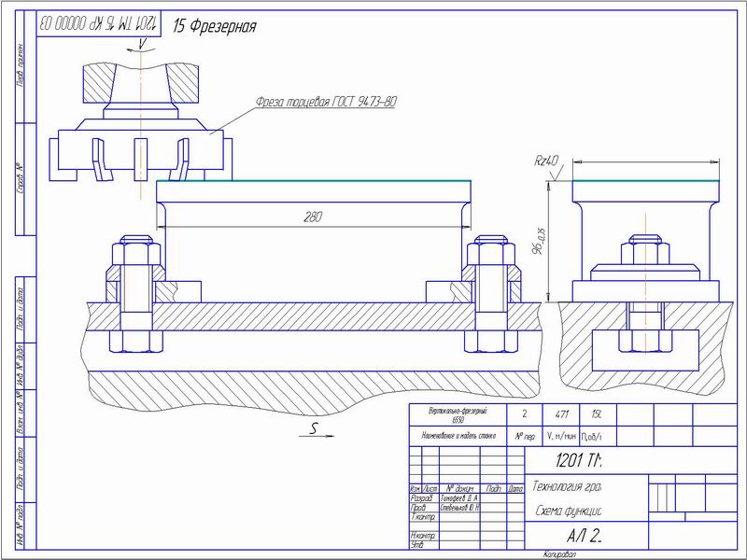Click the 'Утв' row label
Screen dimensions: 747x560
click(416, 545)
